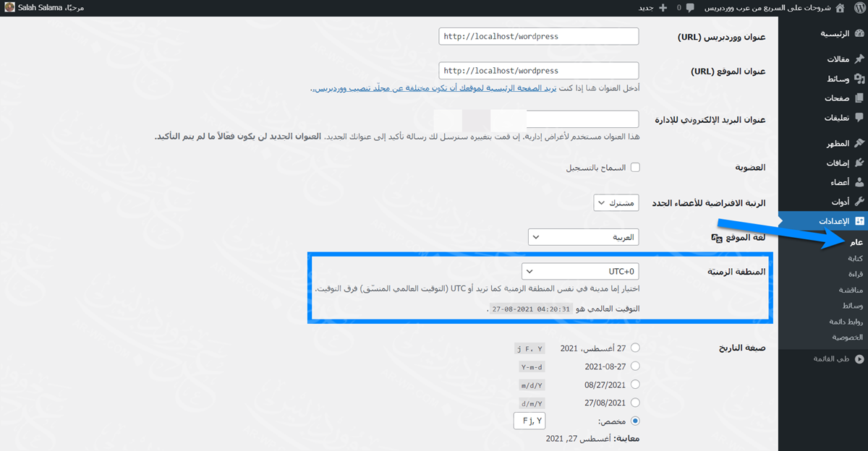This screenshot has height=451, width=868.
Task: Click the d/m/Y format code
Action: click(532, 403)
